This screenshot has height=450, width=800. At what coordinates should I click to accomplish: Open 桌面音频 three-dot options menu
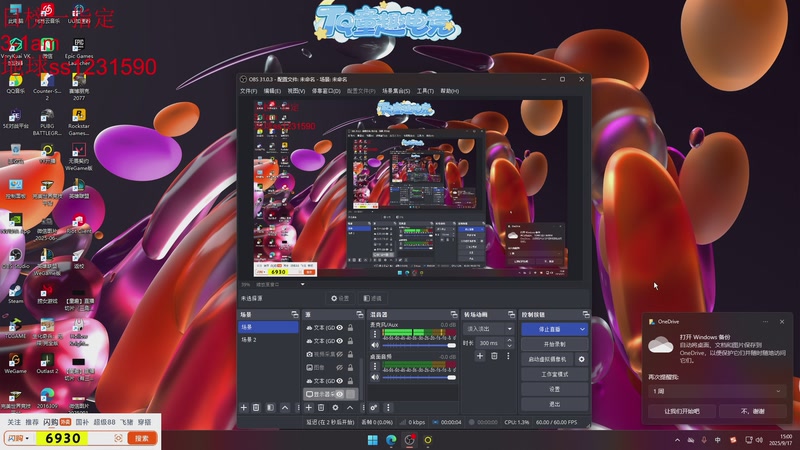pos(375,366)
